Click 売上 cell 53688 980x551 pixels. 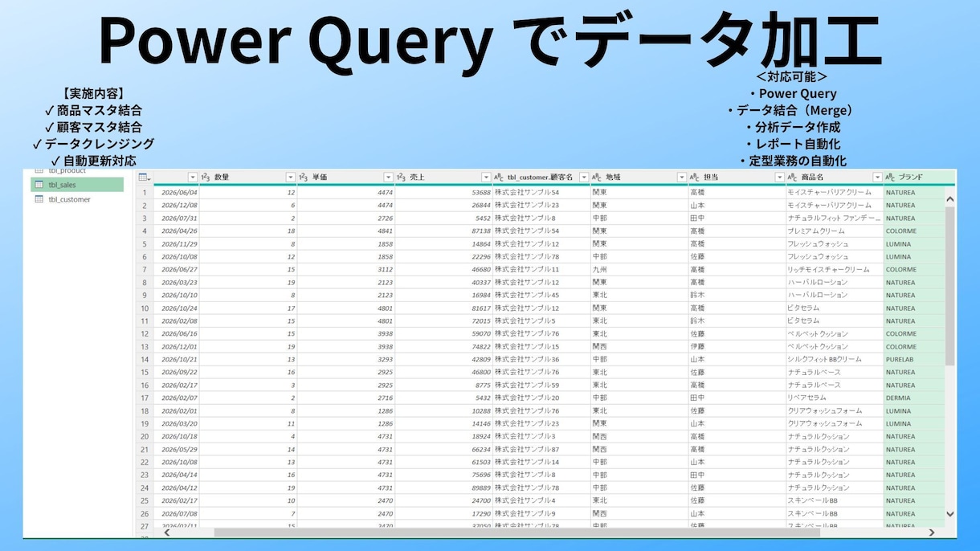pyautogui.click(x=443, y=193)
